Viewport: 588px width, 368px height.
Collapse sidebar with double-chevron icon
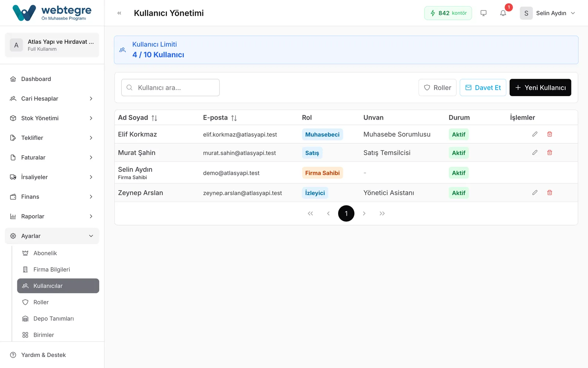tap(119, 13)
